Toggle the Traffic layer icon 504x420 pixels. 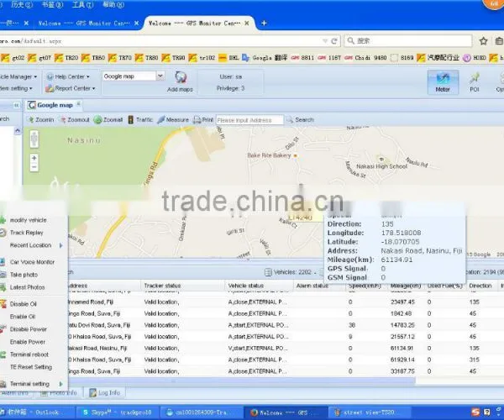coord(131,120)
